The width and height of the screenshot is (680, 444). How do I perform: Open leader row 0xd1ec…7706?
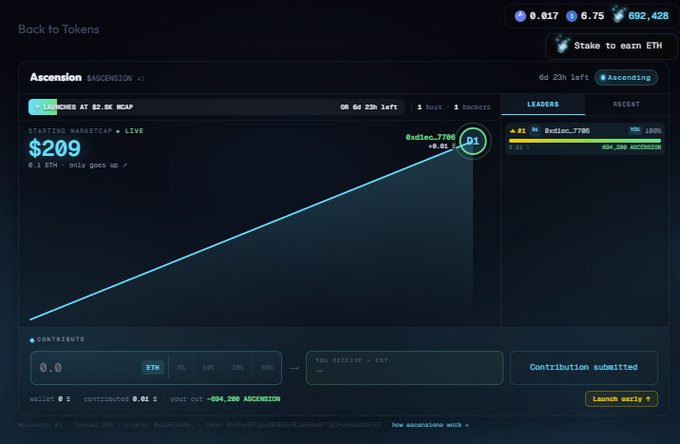click(x=585, y=139)
